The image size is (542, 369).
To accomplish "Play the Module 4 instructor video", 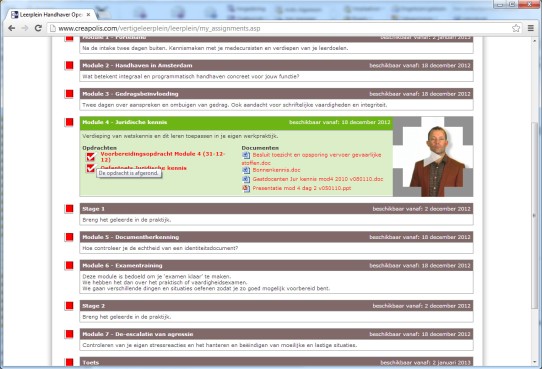I will [433, 157].
